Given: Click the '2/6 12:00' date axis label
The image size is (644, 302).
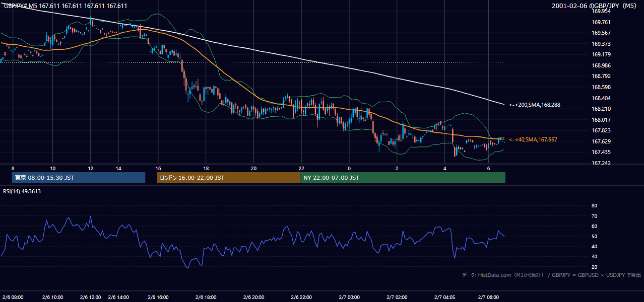Looking at the screenshot, I should coord(91,297).
